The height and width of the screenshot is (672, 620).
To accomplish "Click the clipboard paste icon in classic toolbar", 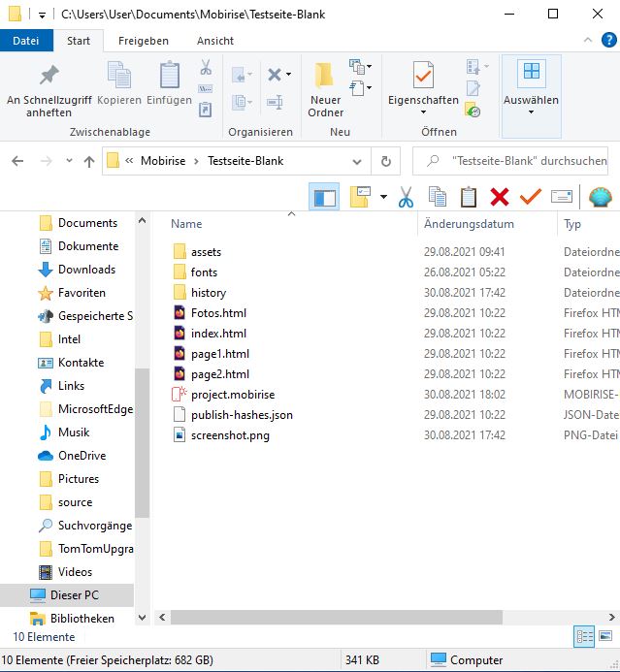I will click(x=468, y=197).
